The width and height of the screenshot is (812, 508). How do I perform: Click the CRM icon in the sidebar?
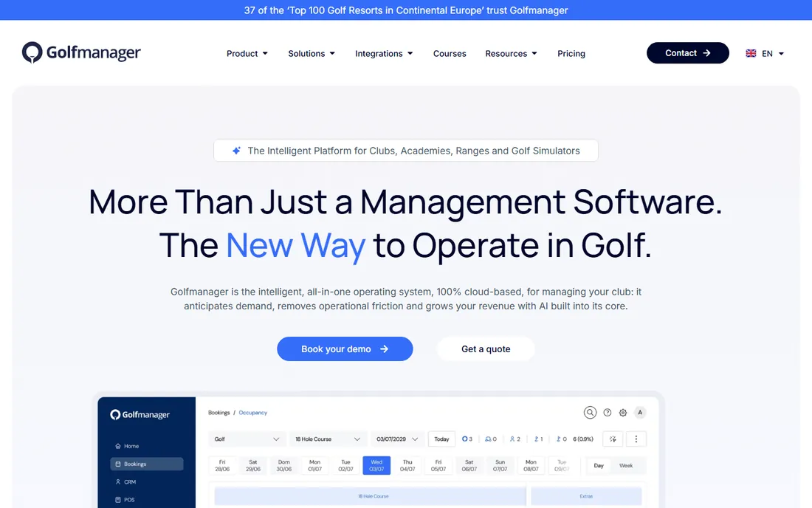click(118, 481)
